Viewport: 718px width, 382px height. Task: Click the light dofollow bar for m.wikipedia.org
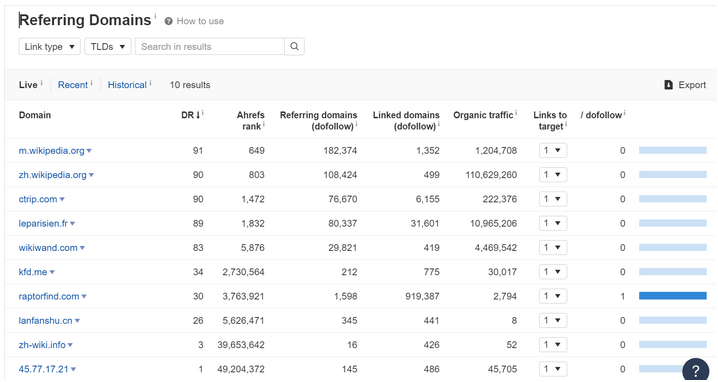tap(673, 150)
